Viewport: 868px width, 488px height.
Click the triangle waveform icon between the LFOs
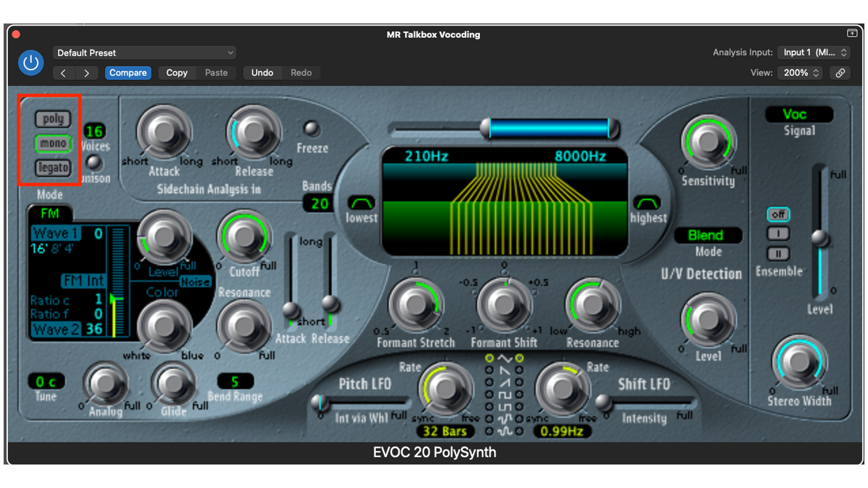(x=505, y=359)
